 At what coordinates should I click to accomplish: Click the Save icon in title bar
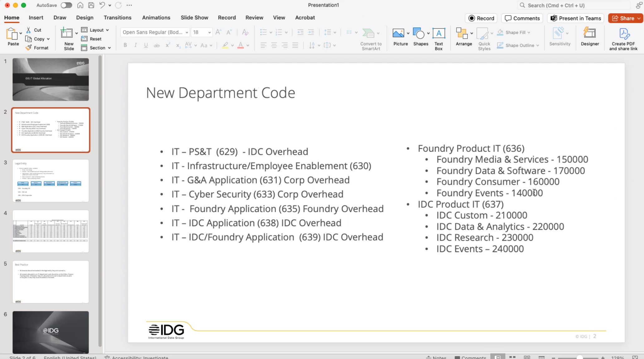91,5
